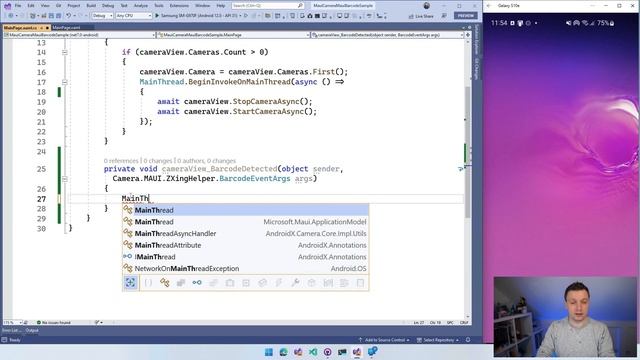Open the Any CPU platform dropdown
The image size is (640, 360).
133,16
